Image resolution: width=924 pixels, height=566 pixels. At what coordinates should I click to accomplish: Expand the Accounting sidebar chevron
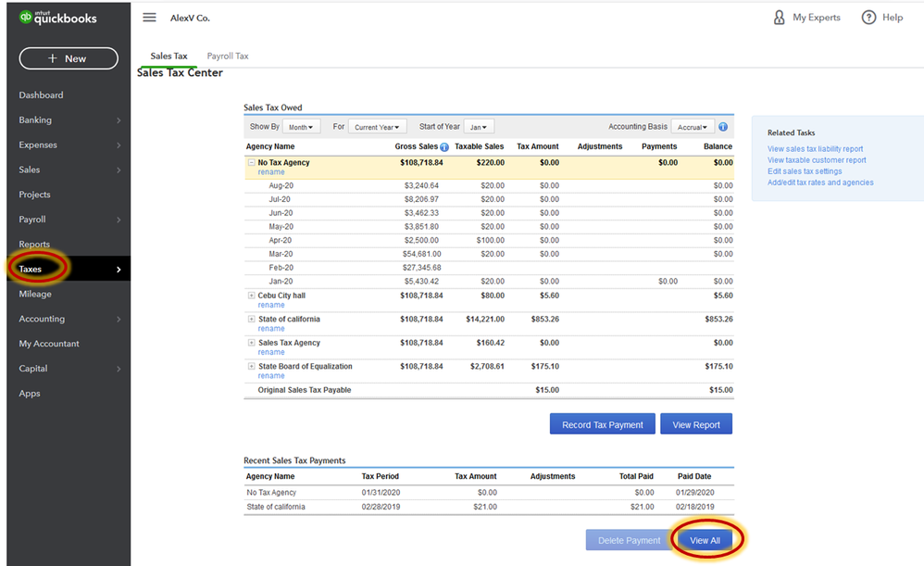point(119,319)
